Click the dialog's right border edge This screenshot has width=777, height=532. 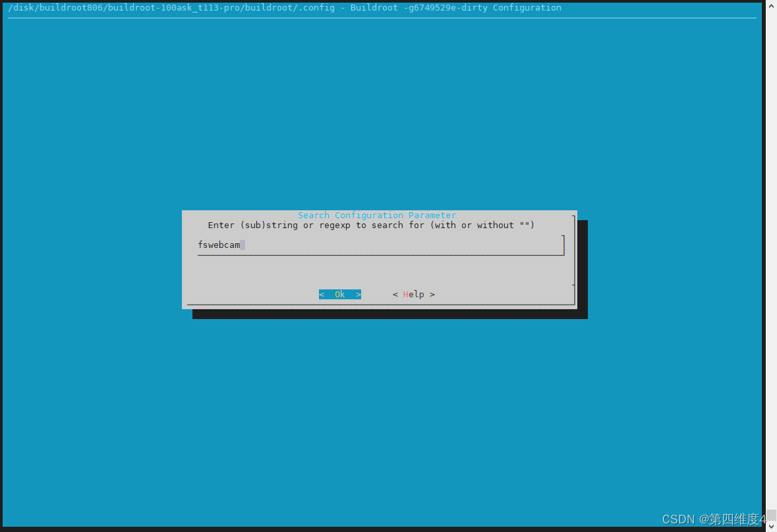coord(576,260)
